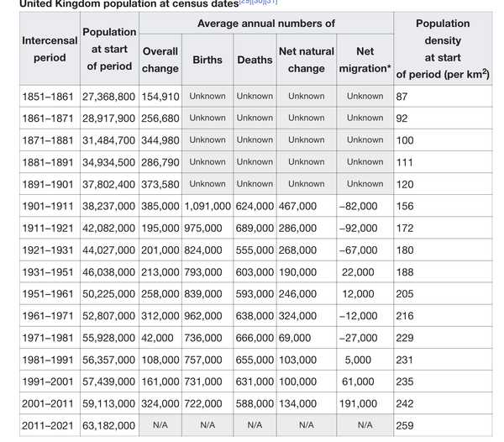Select overall change value 256,680
The image size is (504, 442).
pyautogui.click(x=160, y=118)
